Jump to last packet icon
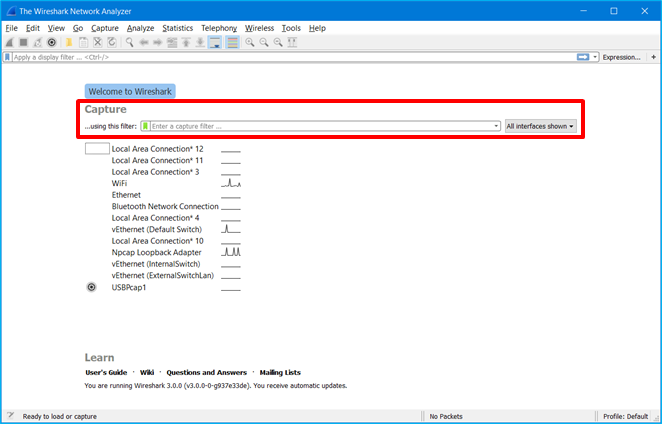The image size is (662, 424). coord(200,42)
